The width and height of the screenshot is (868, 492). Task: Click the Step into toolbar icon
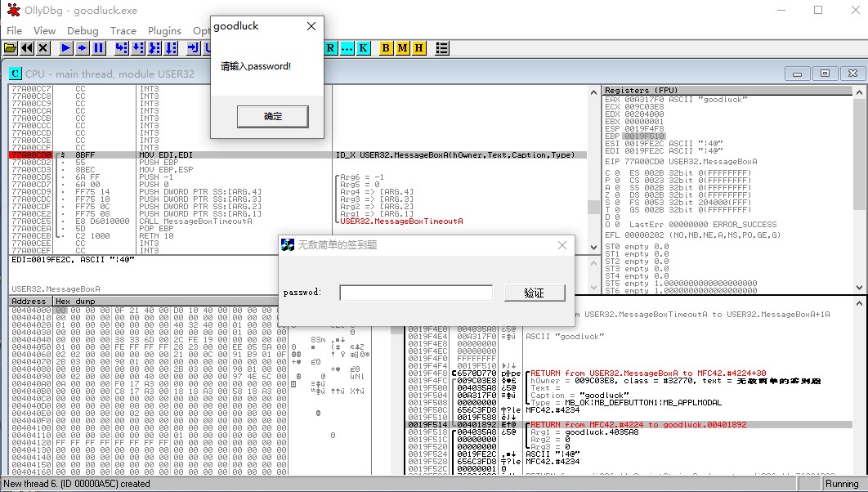[121, 48]
